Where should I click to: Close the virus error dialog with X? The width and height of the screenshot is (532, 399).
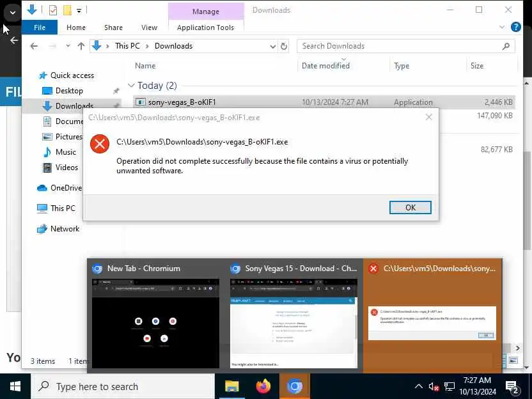429,117
